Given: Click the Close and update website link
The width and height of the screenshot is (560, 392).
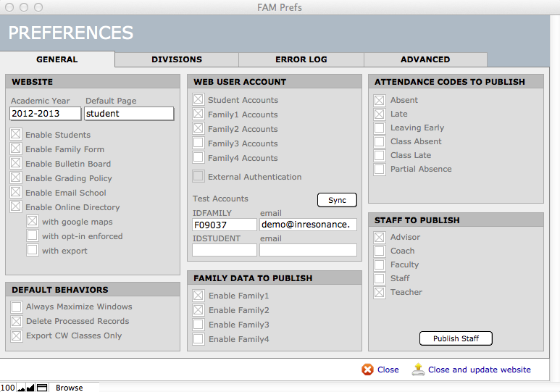Looking at the screenshot, I should pyautogui.click(x=479, y=370).
